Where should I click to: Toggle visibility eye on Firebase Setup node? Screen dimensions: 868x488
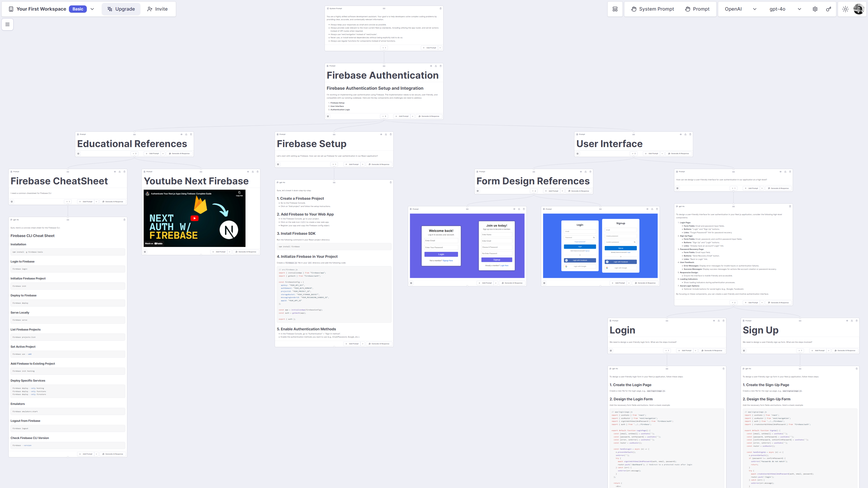pos(381,134)
